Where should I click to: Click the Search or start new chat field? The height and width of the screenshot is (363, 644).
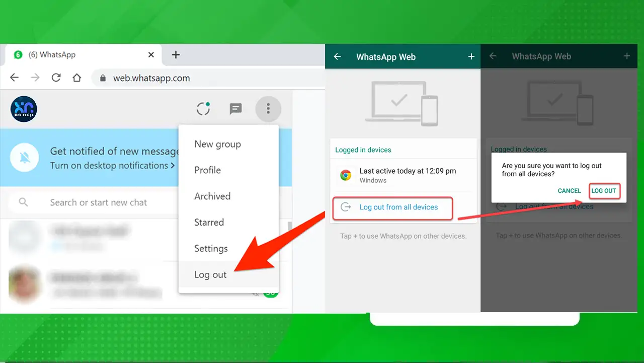[98, 202]
